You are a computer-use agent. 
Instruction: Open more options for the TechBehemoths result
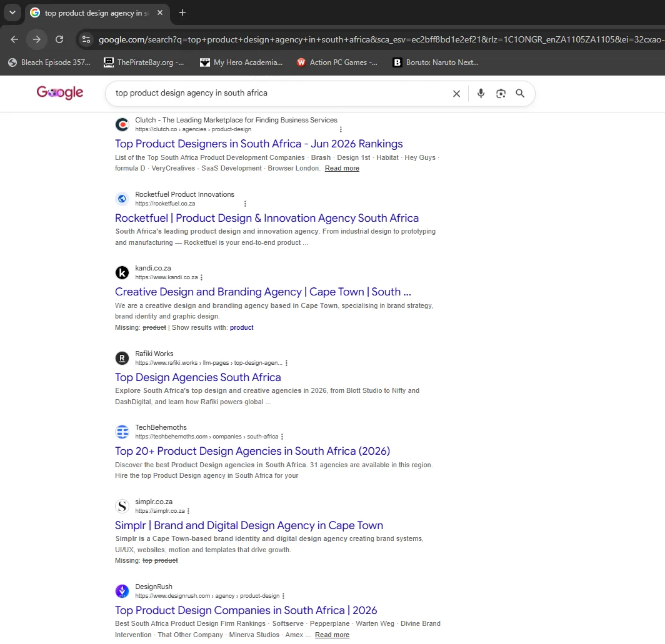[282, 437]
